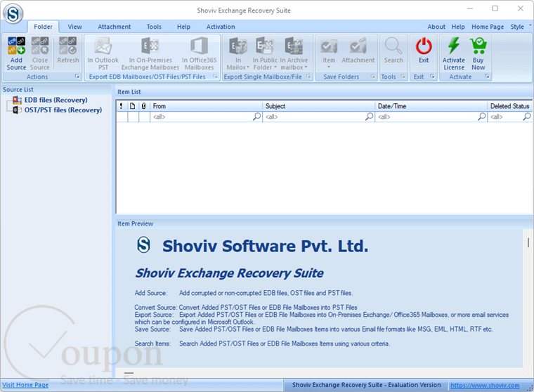The height and width of the screenshot is (392, 534).
Task: Open the Visit Home Page link
Action: click(x=25, y=385)
